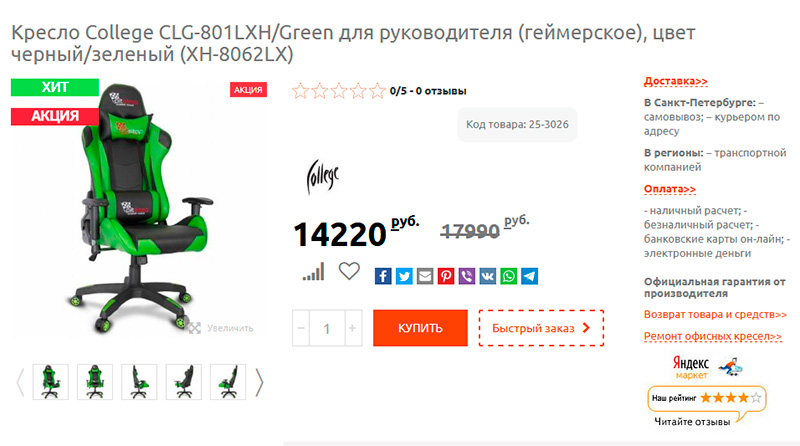
Task: Decrease quantity with the minus button
Action: (301, 328)
